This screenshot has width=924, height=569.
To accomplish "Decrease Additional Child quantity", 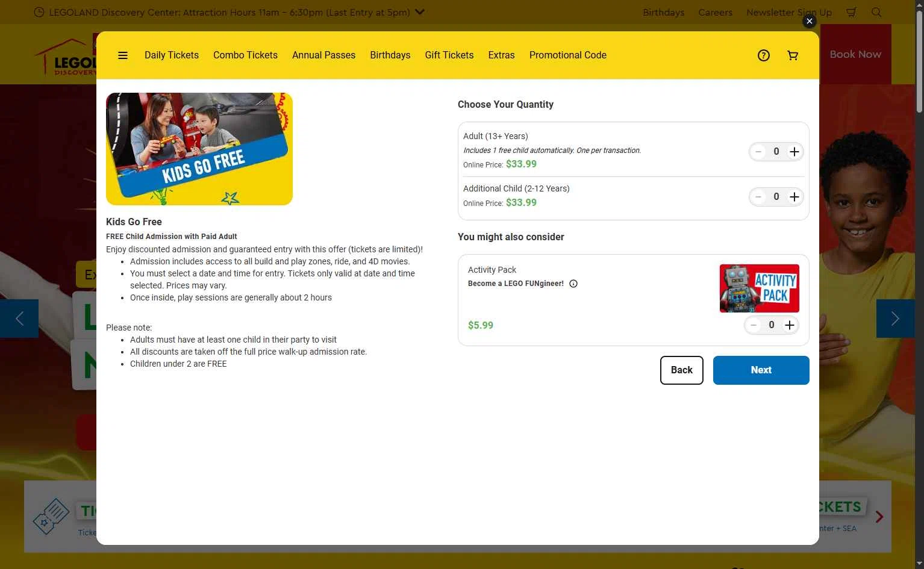I will pyautogui.click(x=758, y=197).
